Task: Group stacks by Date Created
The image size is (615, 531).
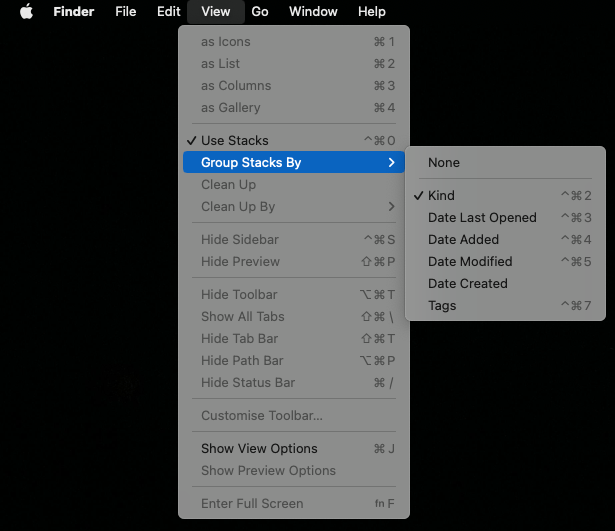Action: point(467,284)
